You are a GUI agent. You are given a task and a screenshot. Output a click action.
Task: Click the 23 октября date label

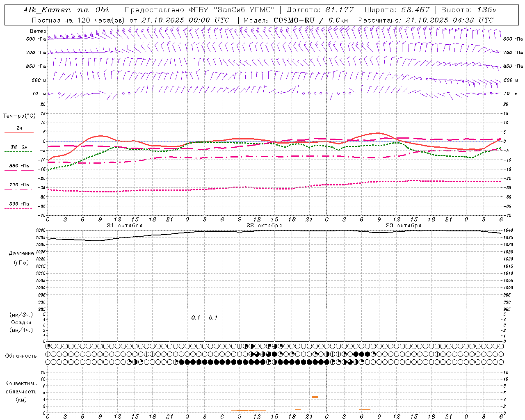coord(403,226)
